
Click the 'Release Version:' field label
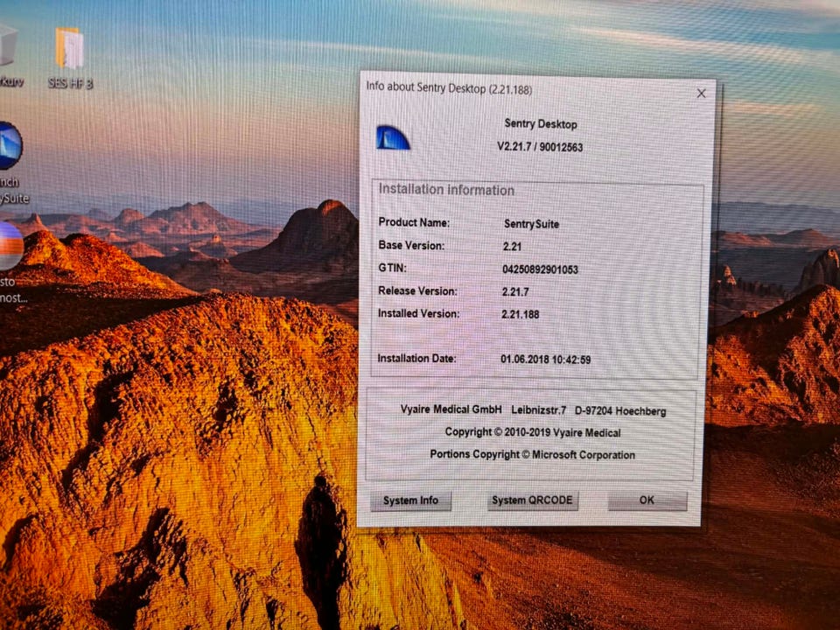(x=418, y=290)
